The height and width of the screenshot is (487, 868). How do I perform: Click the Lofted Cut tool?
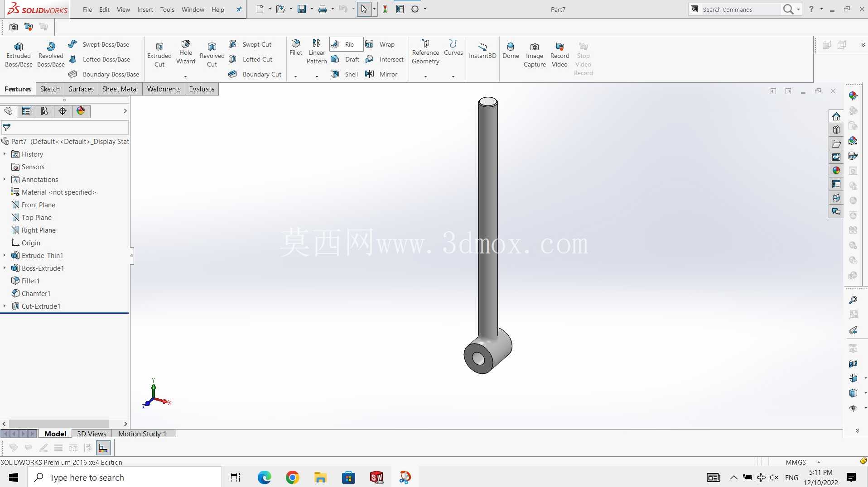[x=251, y=59]
